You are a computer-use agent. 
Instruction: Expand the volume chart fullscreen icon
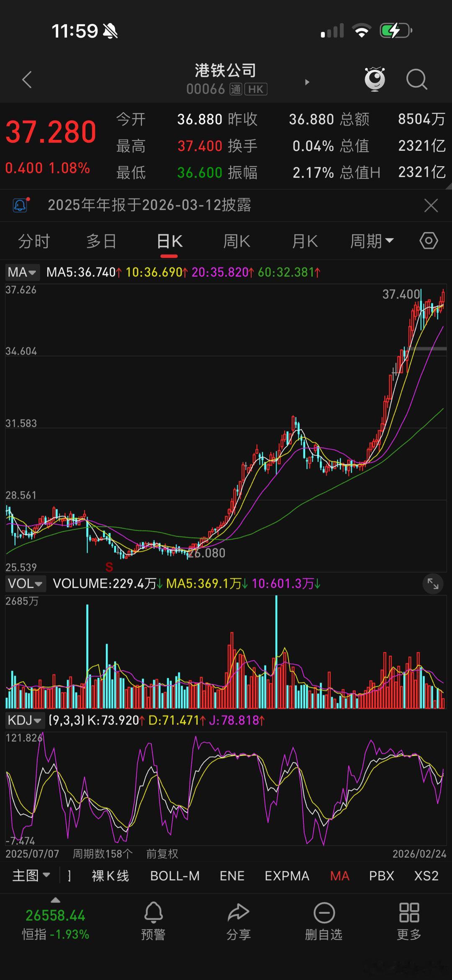point(433,583)
